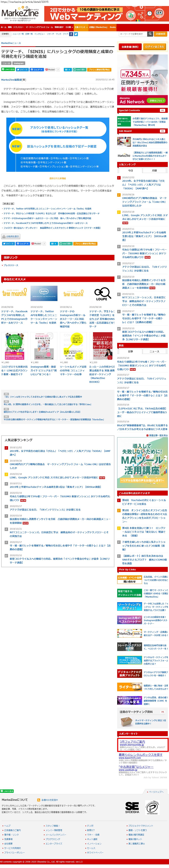Click the Facebook icon in the header bar
Viewport: 169px width, 868px height.
[x=71, y=34]
